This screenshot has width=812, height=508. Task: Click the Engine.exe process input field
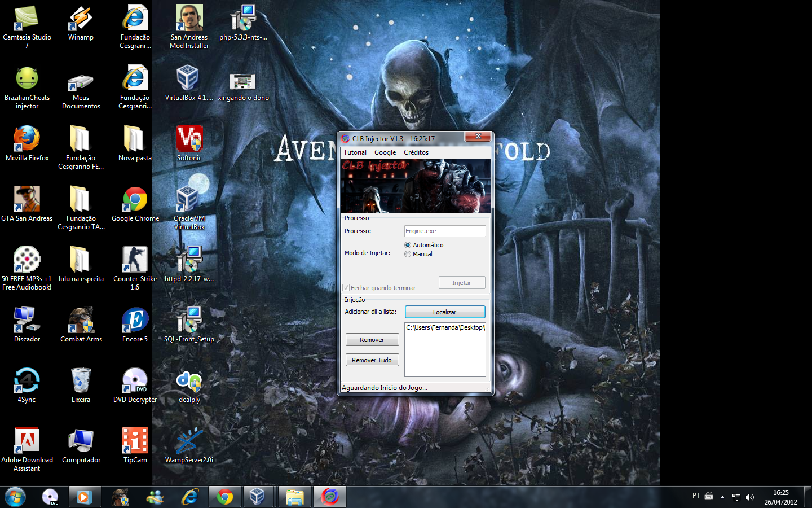pyautogui.click(x=444, y=231)
